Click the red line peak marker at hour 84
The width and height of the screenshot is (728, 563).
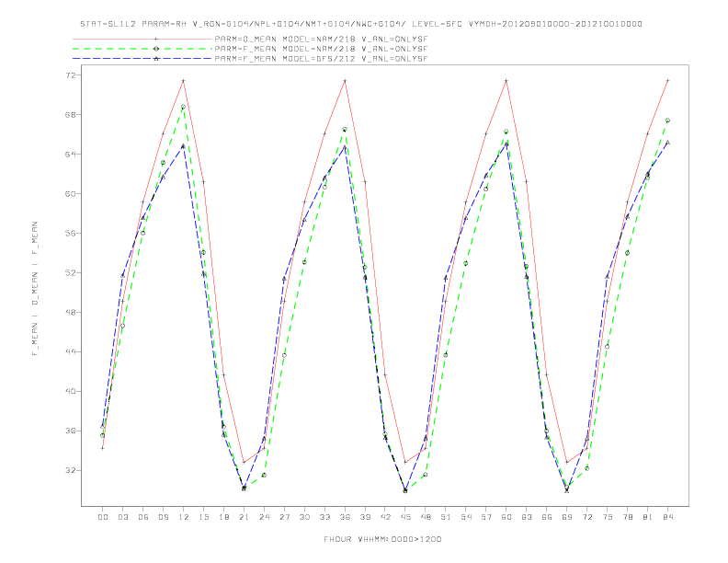click(x=667, y=80)
